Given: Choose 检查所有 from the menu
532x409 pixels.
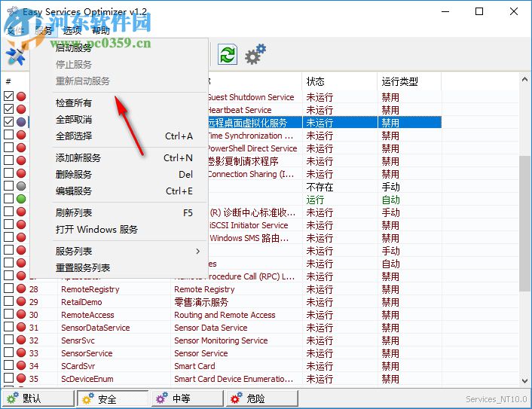Looking at the screenshot, I should point(119,102).
